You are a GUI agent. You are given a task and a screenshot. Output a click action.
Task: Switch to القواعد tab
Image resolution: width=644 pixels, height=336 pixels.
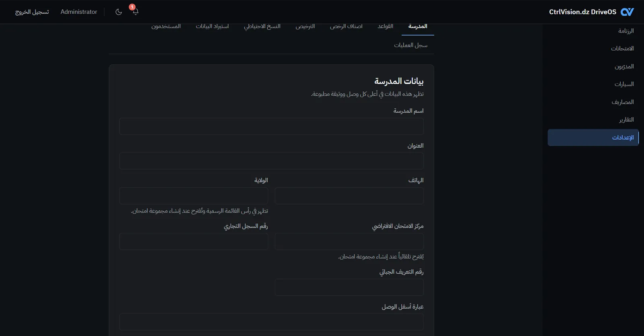click(x=385, y=27)
